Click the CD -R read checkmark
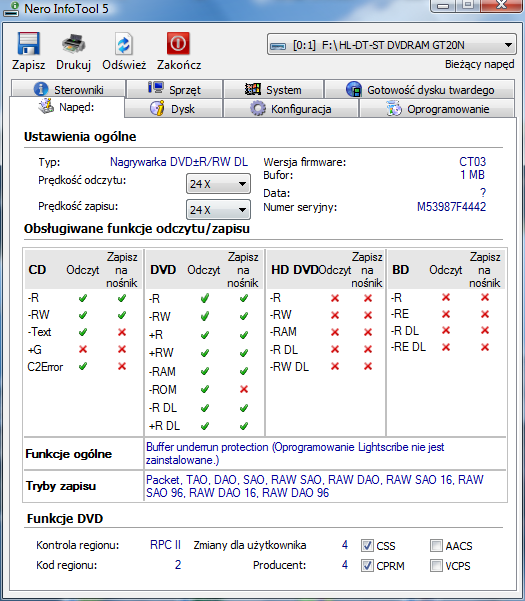The image size is (525, 601). click(83, 298)
